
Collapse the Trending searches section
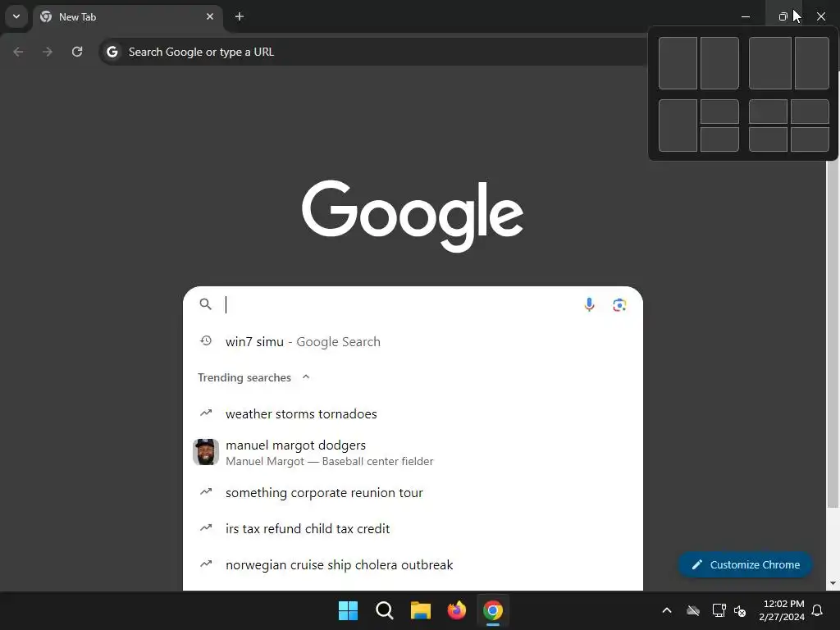306,377
